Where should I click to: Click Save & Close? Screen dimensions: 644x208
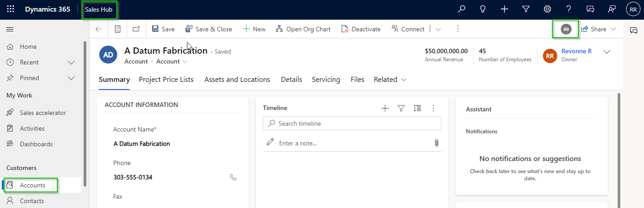209,29
